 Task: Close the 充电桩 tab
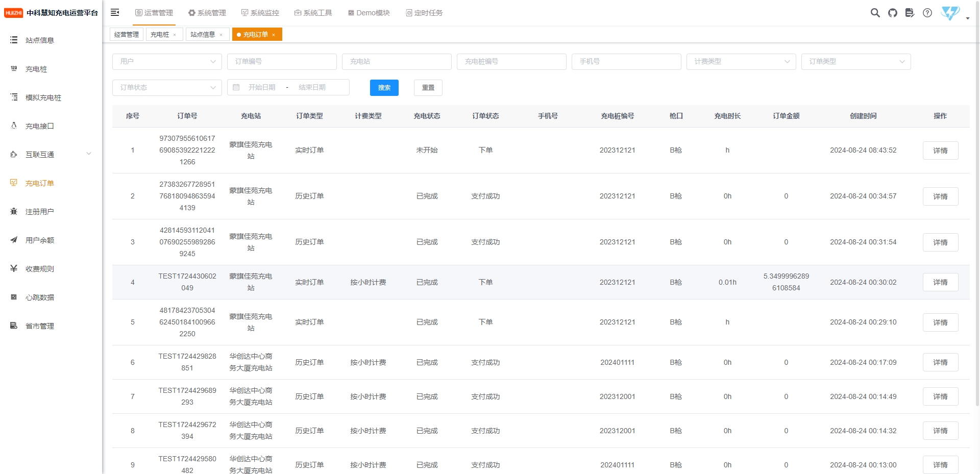[x=175, y=35]
